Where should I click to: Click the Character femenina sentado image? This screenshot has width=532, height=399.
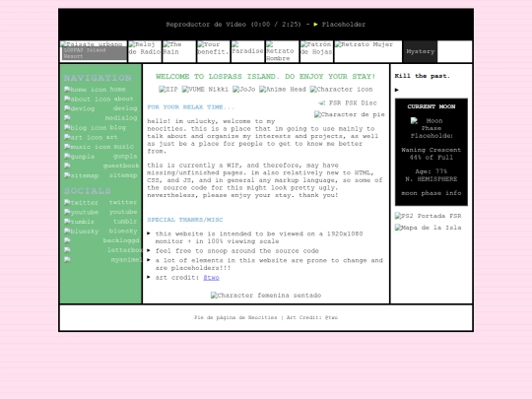(x=266, y=296)
